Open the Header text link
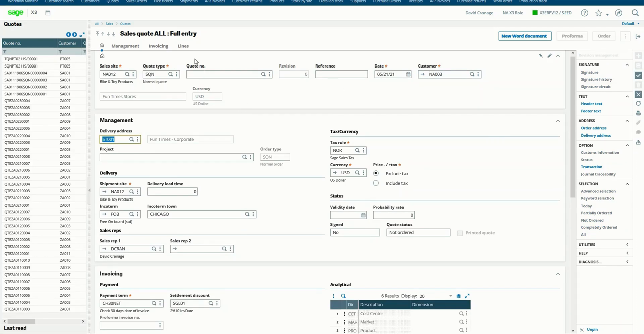Screen dimensions: 644x334 coord(591,104)
